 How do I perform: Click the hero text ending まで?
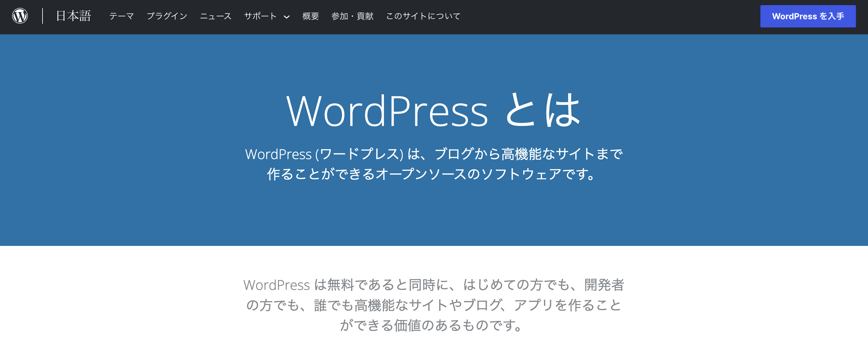coord(434,154)
